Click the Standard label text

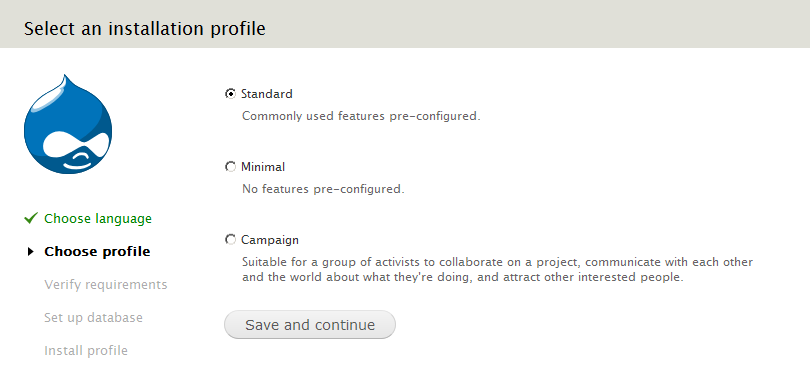pos(267,94)
